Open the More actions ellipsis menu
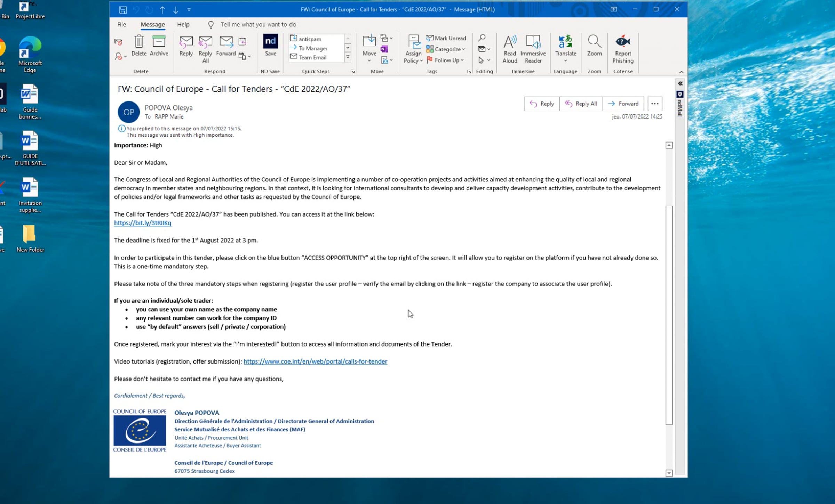 tap(654, 104)
